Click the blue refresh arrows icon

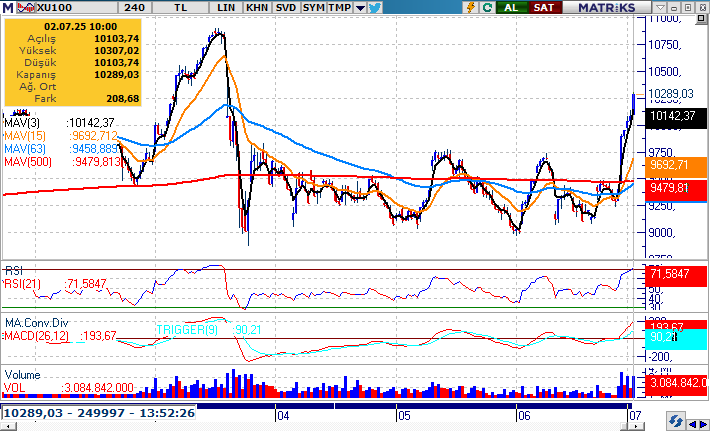pyautogui.click(x=675, y=421)
